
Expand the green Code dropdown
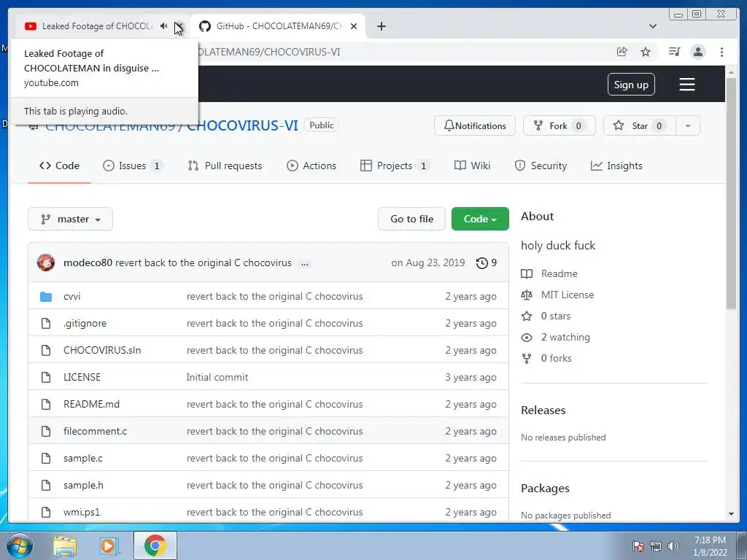coord(480,219)
